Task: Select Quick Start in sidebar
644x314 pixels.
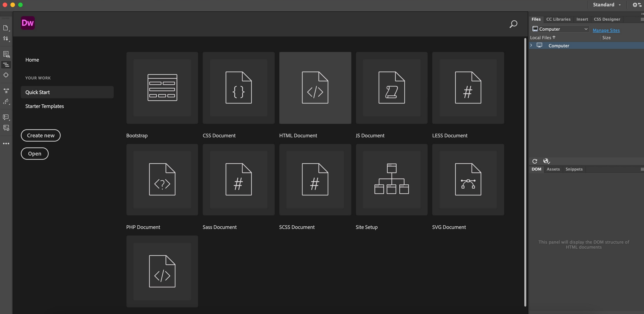Action: pos(67,92)
